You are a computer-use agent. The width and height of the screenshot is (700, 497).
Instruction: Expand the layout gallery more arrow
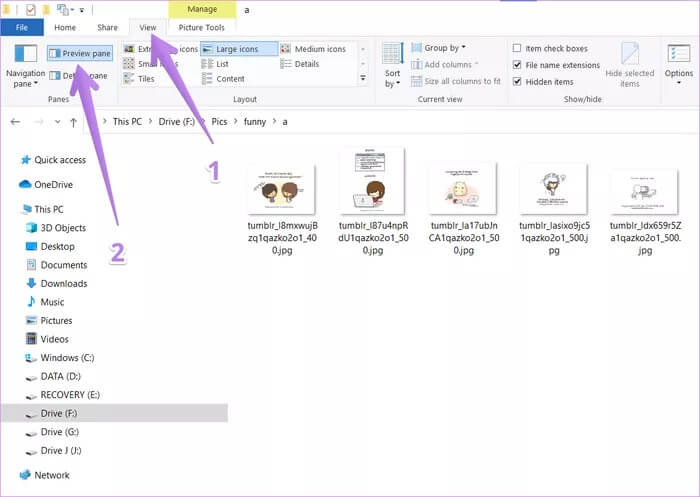363,78
